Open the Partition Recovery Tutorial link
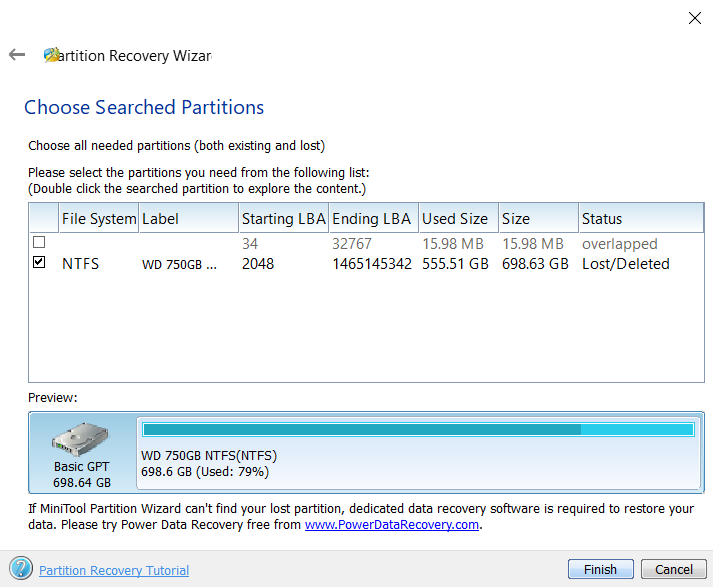Image resolution: width=713 pixels, height=587 pixels. [x=114, y=570]
